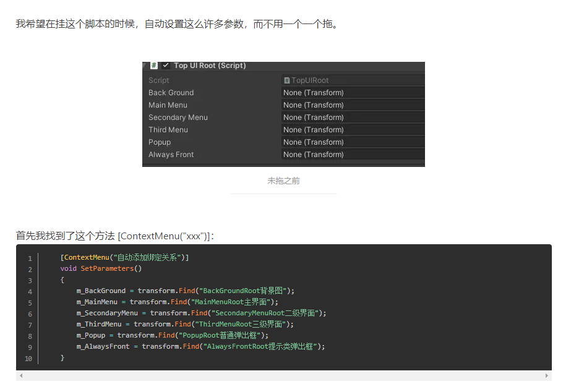Image resolution: width=571 pixels, height=392 pixels.
Task: Click the Third Menu None (Transform) field
Action: [353, 130]
